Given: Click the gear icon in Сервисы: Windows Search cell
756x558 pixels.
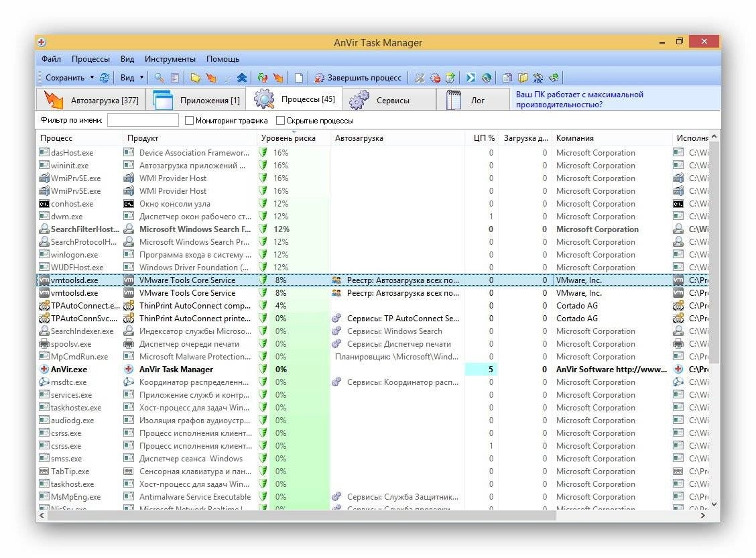Looking at the screenshot, I should click(x=336, y=331).
